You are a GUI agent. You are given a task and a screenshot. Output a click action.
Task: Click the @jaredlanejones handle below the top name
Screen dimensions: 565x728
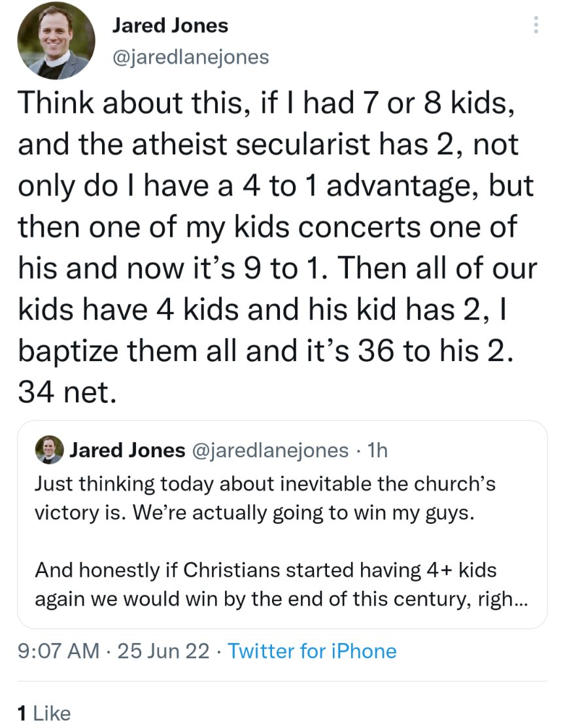point(191,57)
